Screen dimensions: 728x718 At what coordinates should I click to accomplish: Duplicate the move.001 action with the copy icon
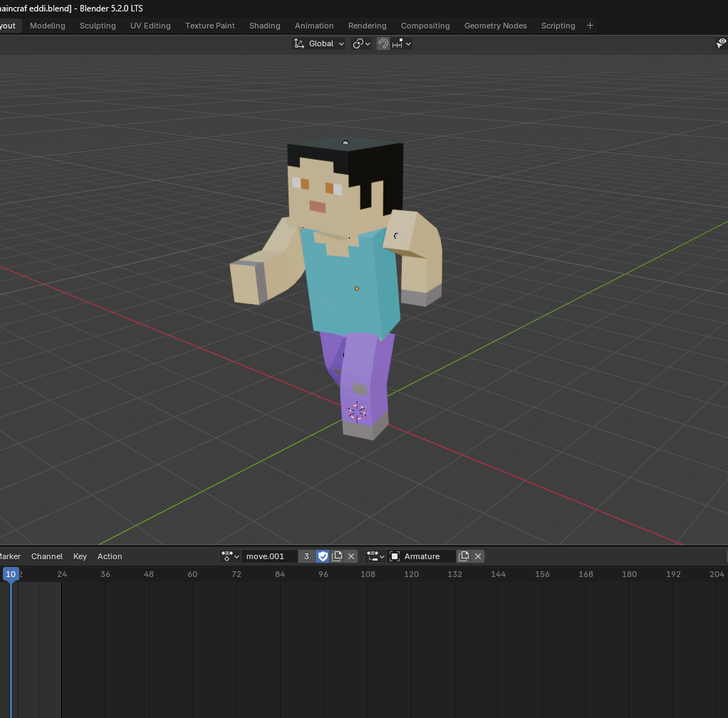[337, 556]
